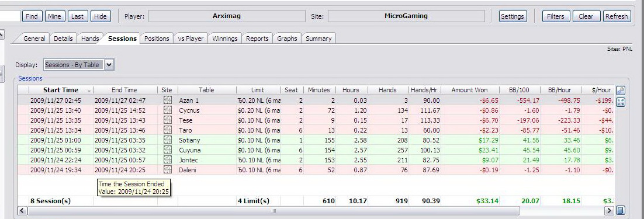Click the expand grid icon below wrench
644x219 pixels.
point(621,102)
